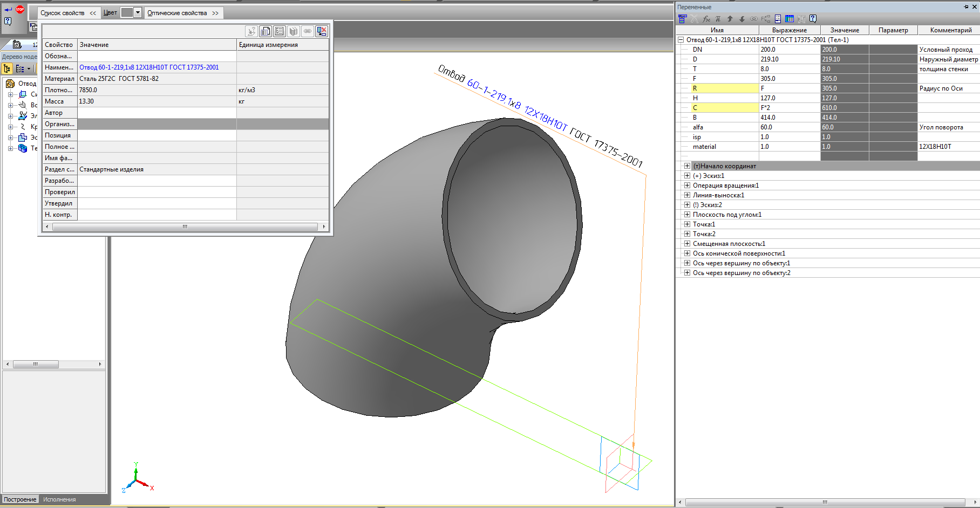This screenshot has width=980, height=508.
Task: Click the Раздел value Стандартные изделия cell
Action: pyautogui.click(x=157, y=169)
